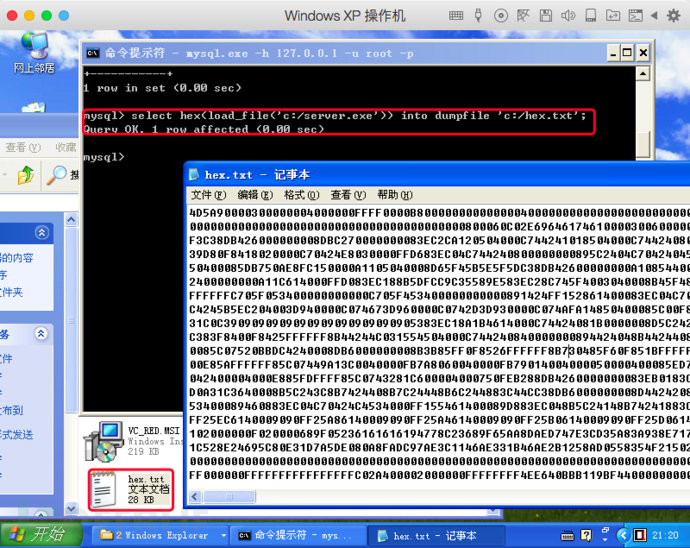The image size is (690, 548).
Task: Click the hex line starting FF25EC6140
Action: tap(439, 419)
